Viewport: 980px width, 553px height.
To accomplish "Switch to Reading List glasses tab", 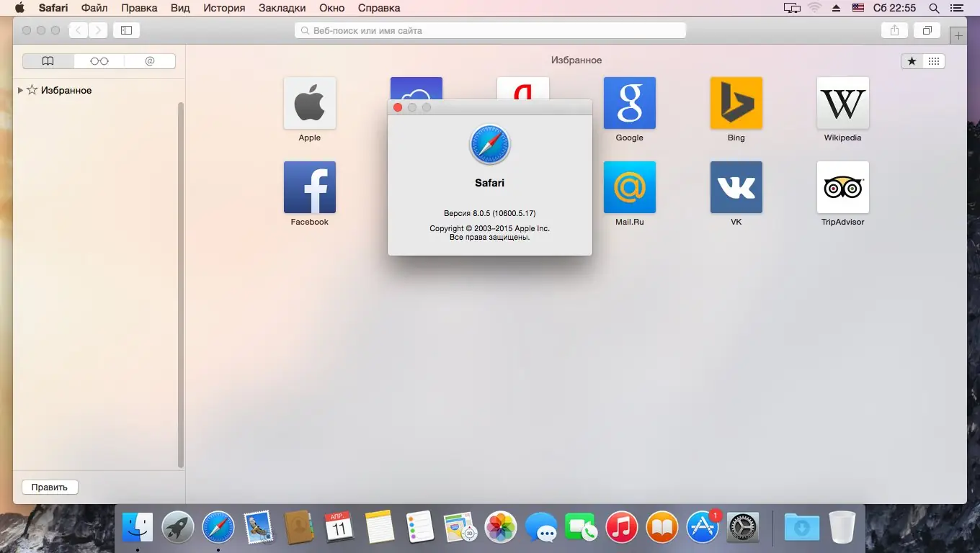I will click(99, 61).
